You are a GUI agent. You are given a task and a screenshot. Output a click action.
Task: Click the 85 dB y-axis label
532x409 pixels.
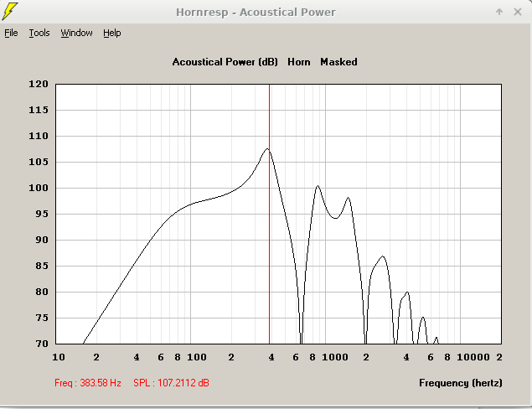[x=42, y=266]
